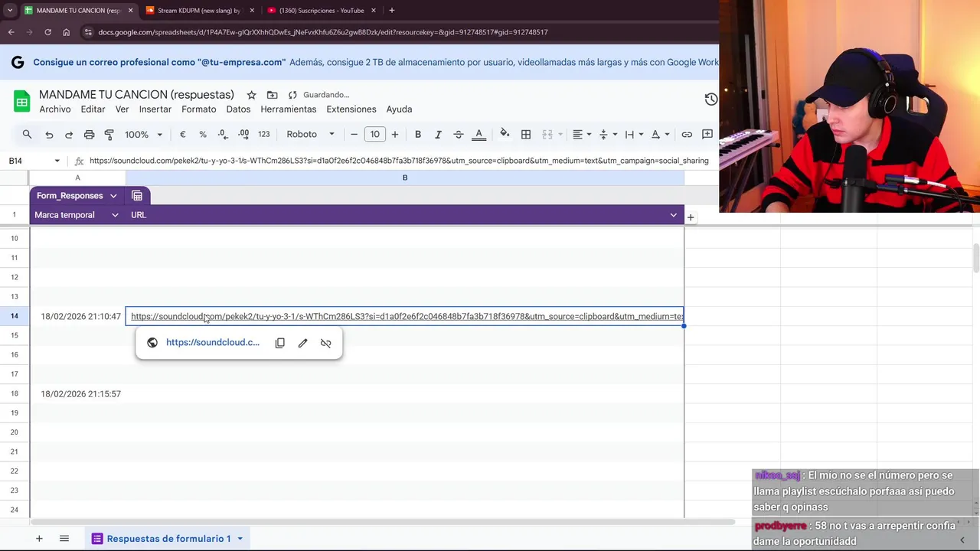This screenshot has height=551, width=980.
Task: Open the borders tool
Action: point(526,134)
